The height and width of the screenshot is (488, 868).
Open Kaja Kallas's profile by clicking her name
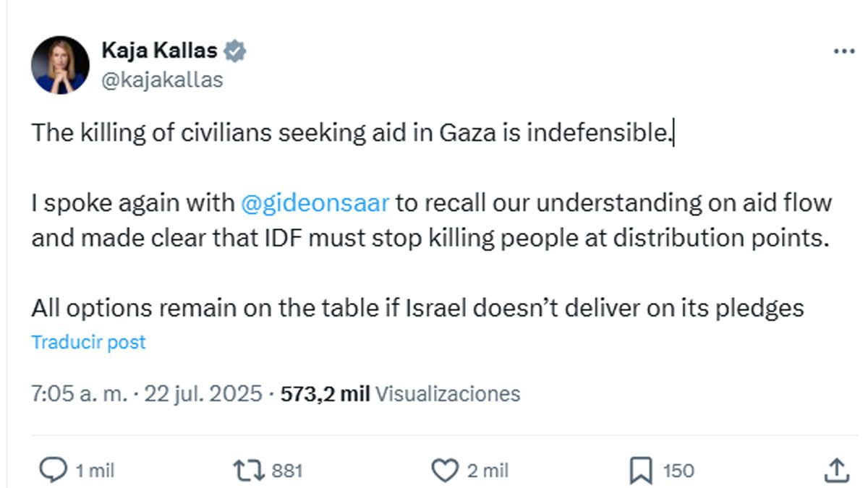pyautogui.click(x=158, y=50)
